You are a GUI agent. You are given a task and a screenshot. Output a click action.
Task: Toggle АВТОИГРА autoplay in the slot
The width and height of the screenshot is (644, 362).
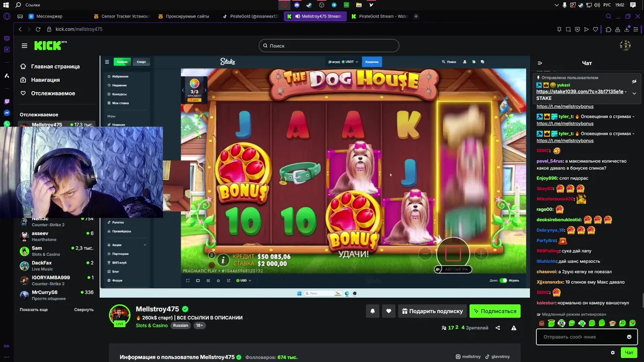[453, 269]
